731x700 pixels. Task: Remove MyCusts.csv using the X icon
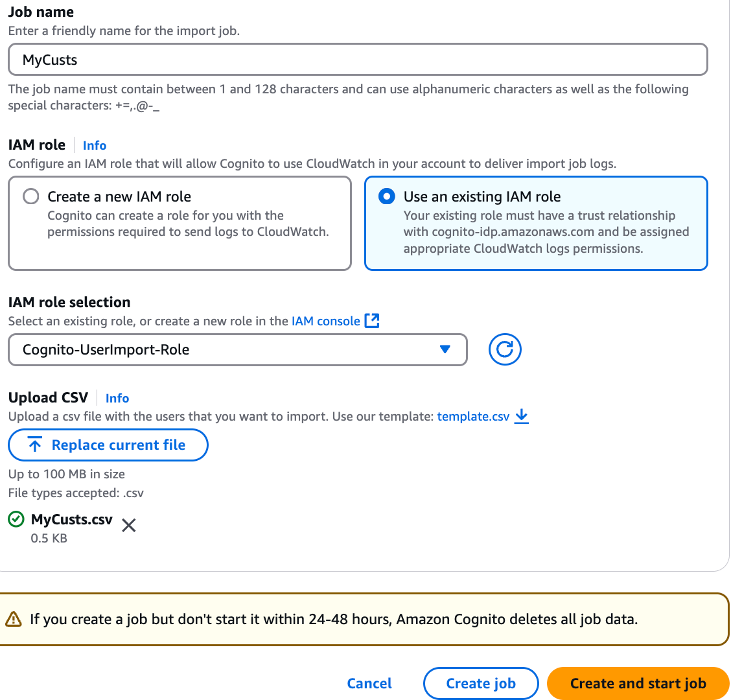128,525
